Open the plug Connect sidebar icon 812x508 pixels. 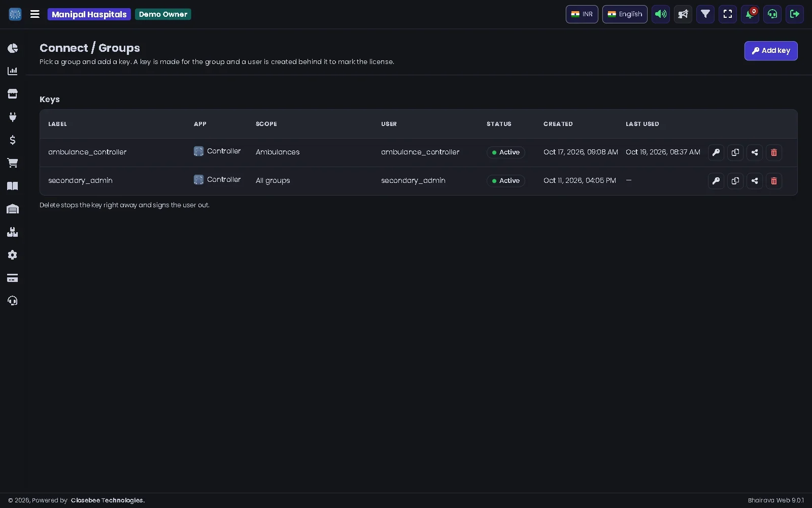pos(13,117)
